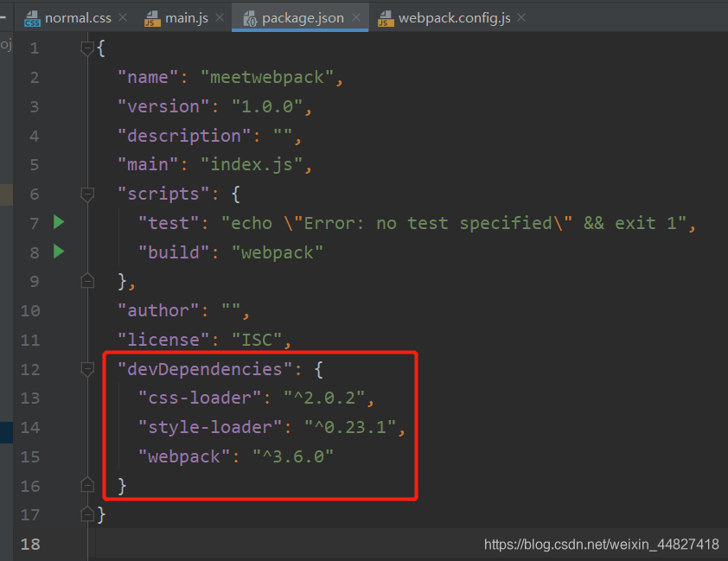This screenshot has height=561, width=728.
Task: Switch to the normal.css tab
Action: pyautogui.click(x=76, y=17)
